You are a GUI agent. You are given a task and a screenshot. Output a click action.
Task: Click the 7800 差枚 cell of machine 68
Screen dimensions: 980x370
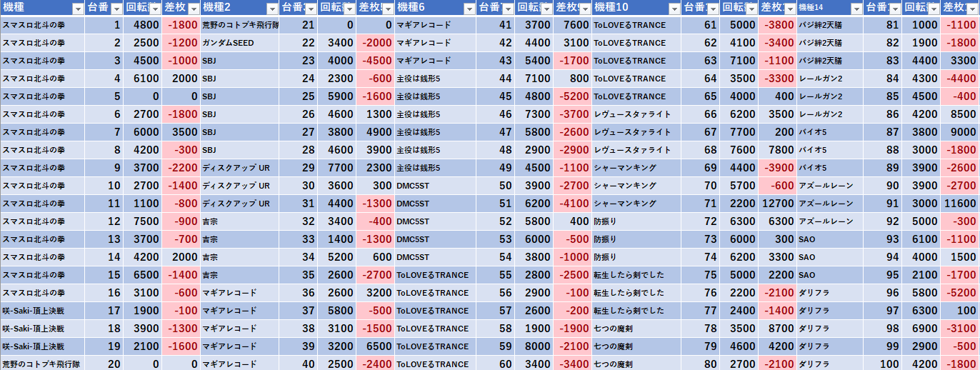(777, 150)
